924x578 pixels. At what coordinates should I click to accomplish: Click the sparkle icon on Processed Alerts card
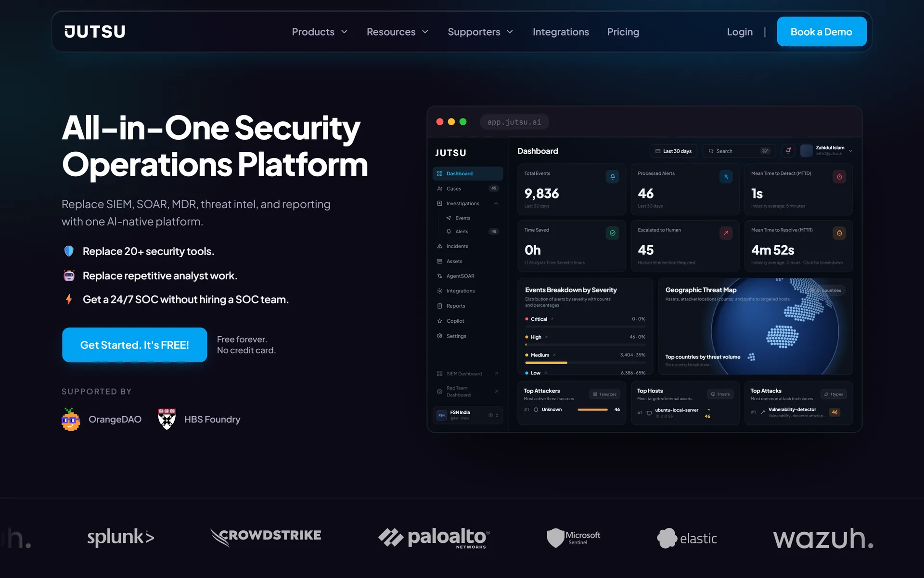[x=726, y=177]
